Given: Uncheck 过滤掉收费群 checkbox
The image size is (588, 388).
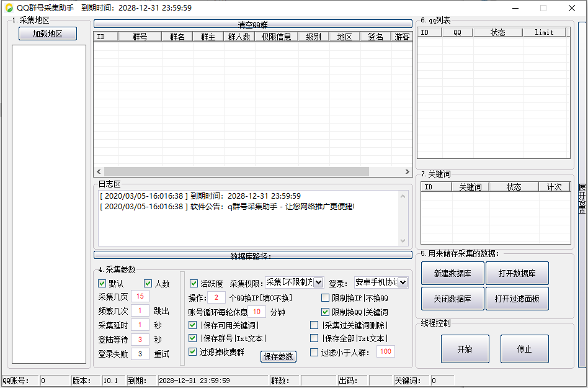Looking at the screenshot, I should (x=192, y=352).
